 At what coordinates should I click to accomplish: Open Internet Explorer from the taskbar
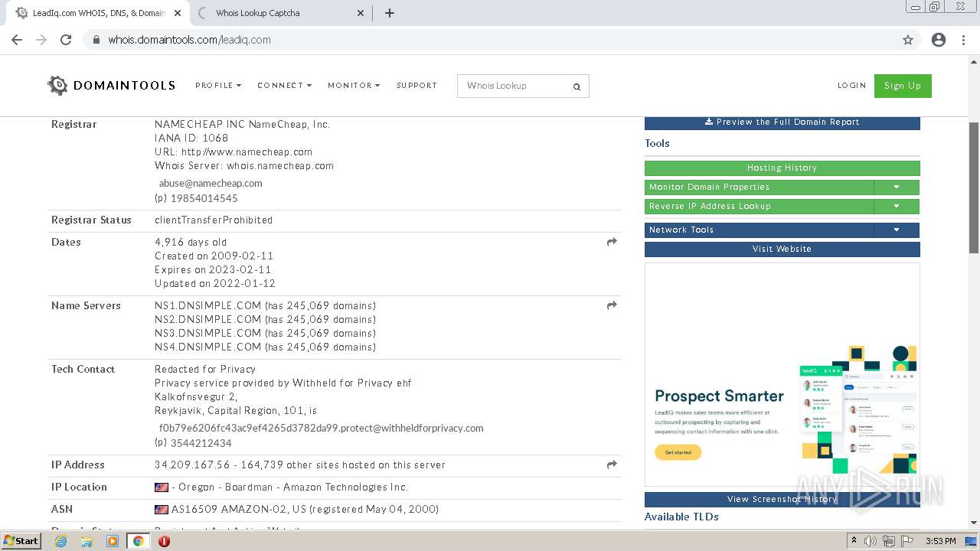tap(60, 541)
